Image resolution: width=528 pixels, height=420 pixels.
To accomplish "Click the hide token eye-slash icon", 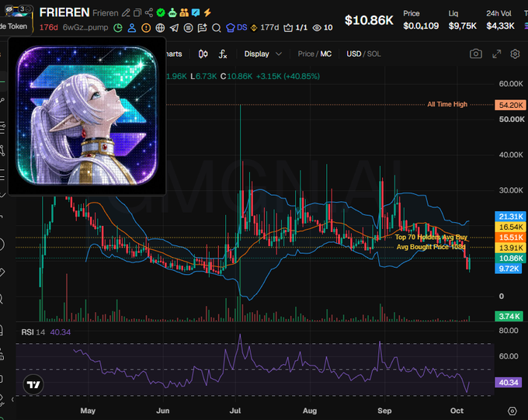I will (x=9, y=9).
